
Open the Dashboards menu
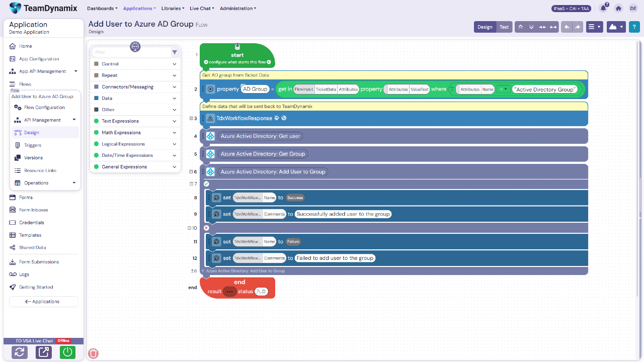point(102,9)
